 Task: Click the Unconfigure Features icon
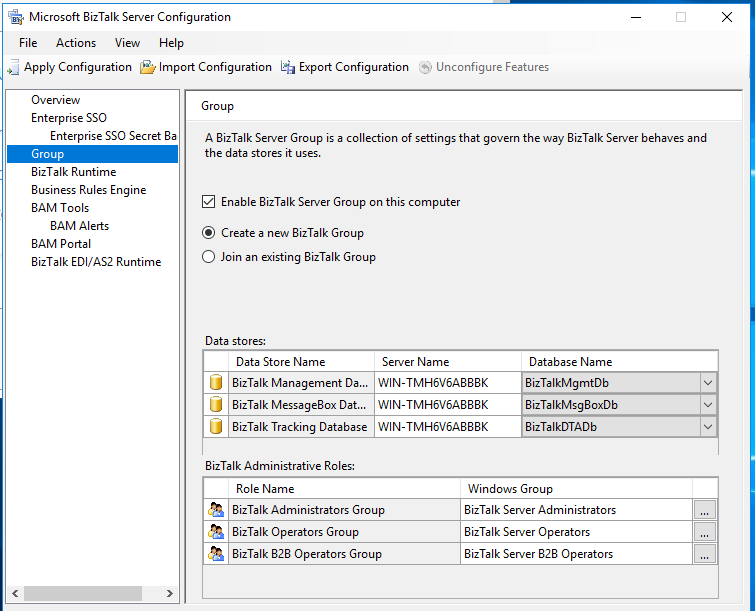point(425,67)
